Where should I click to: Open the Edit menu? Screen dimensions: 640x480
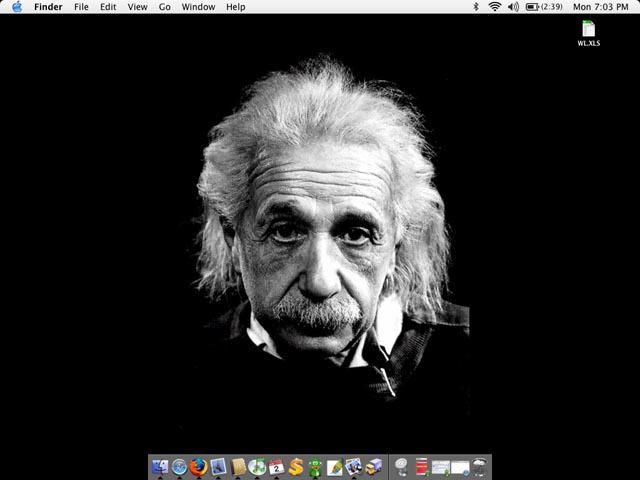[108, 7]
